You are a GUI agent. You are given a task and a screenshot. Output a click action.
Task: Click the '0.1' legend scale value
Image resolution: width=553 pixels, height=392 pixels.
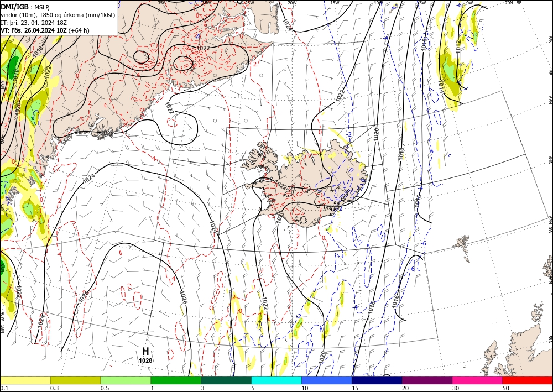pos(3,388)
